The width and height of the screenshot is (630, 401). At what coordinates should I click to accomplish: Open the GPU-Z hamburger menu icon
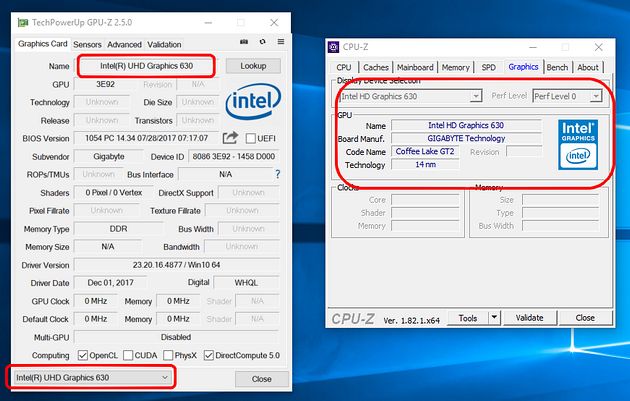click(281, 42)
